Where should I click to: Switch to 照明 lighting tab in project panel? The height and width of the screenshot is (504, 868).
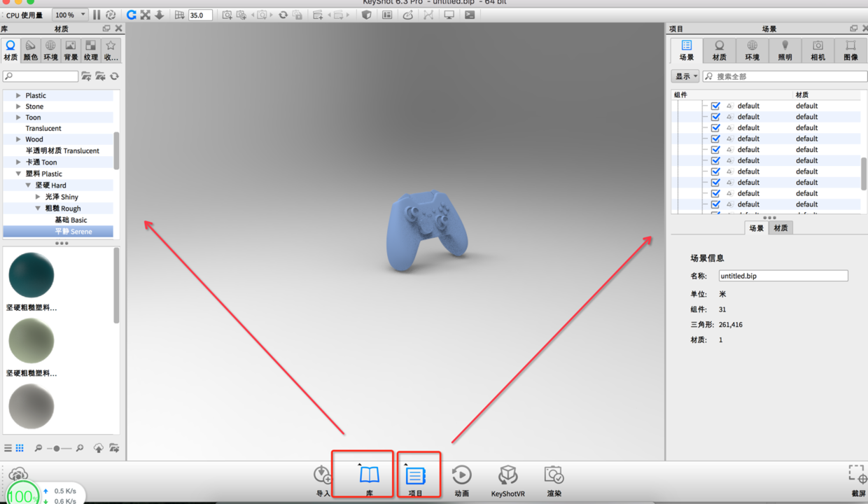pyautogui.click(x=785, y=51)
